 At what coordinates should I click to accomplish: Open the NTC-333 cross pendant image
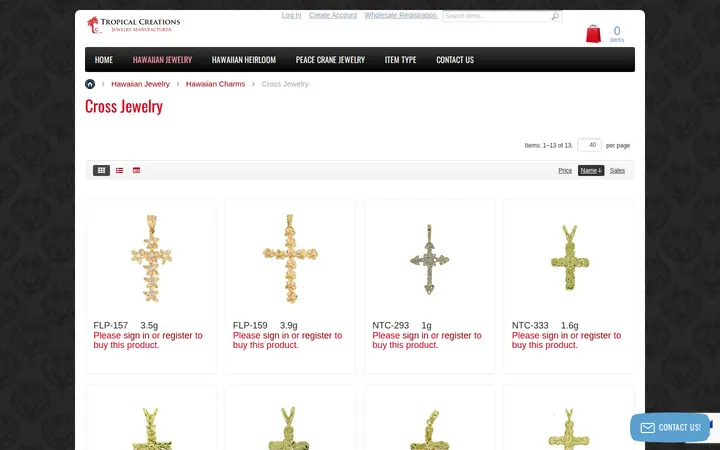tap(569, 258)
